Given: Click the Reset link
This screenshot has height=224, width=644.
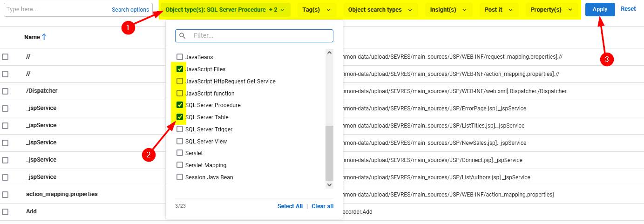Looking at the screenshot, I should click(628, 9).
